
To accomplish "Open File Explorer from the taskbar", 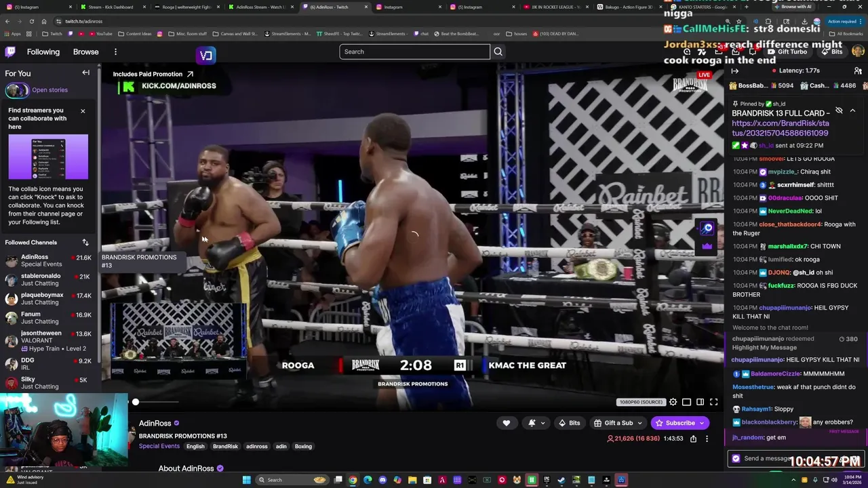I will [412, 480].
